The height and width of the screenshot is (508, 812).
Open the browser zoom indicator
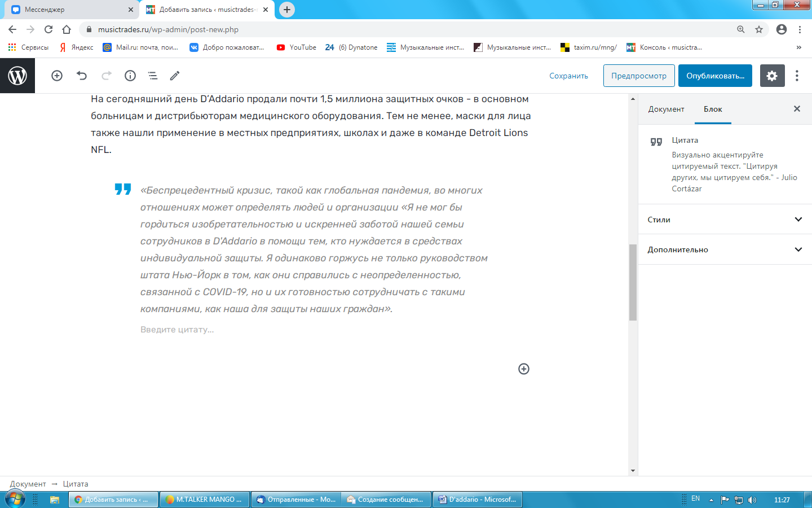[x=741, y=29]
